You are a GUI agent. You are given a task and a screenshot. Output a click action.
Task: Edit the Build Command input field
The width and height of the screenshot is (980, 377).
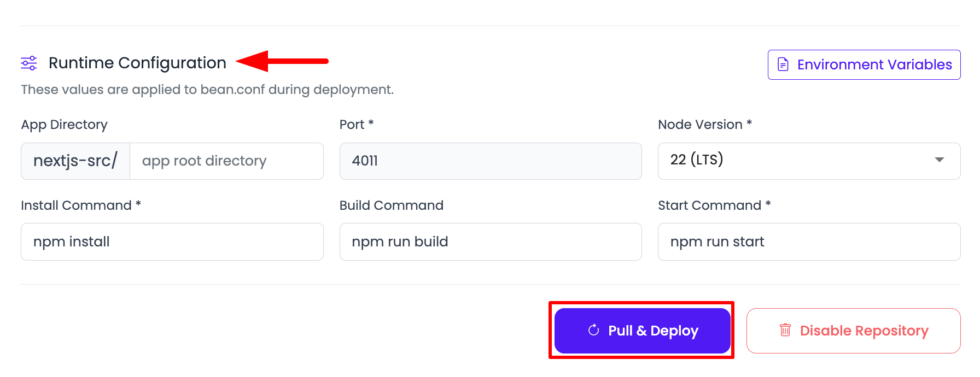coord(491,241)
